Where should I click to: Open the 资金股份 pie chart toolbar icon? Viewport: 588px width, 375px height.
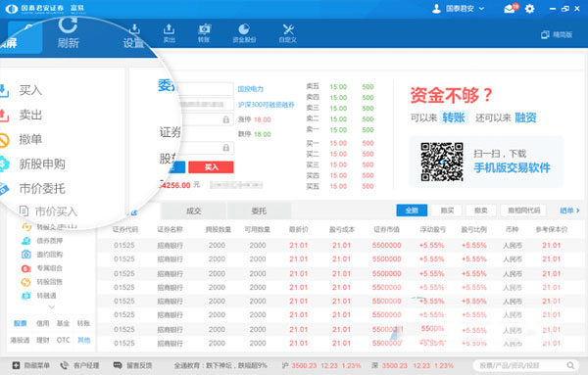(x=244, y=28)
